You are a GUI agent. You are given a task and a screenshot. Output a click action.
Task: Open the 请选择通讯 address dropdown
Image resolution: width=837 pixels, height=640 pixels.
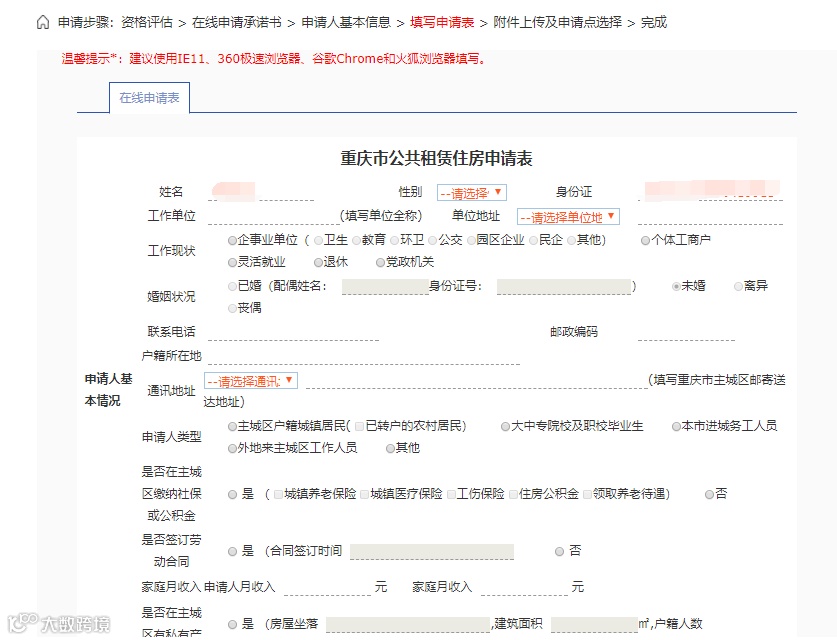(x=251, y=381)
